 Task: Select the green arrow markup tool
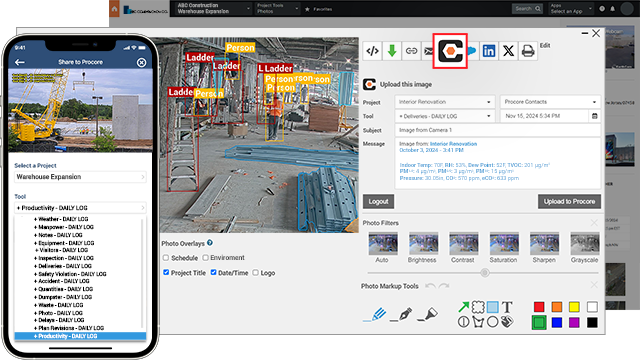coord(463,307)
